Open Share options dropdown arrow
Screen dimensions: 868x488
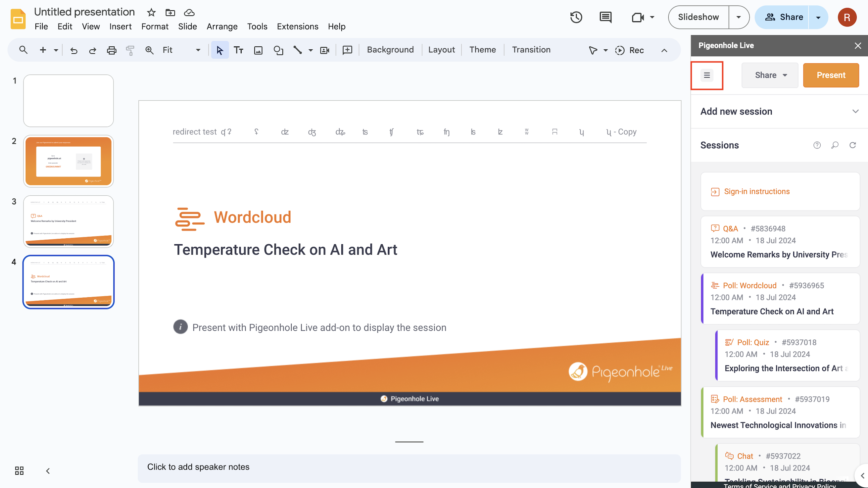[x=818, y=17]
